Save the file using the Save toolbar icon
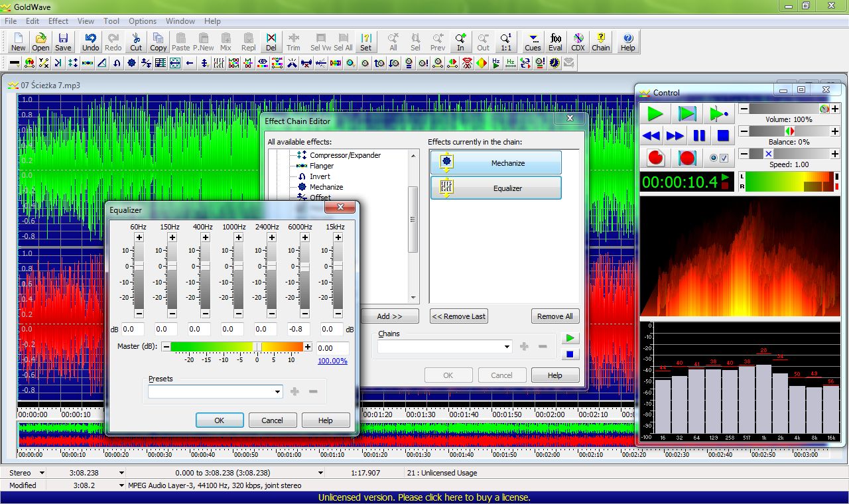The width and height of the screenshot is (849, 504). pyautogui.click(x=63, y=42)
